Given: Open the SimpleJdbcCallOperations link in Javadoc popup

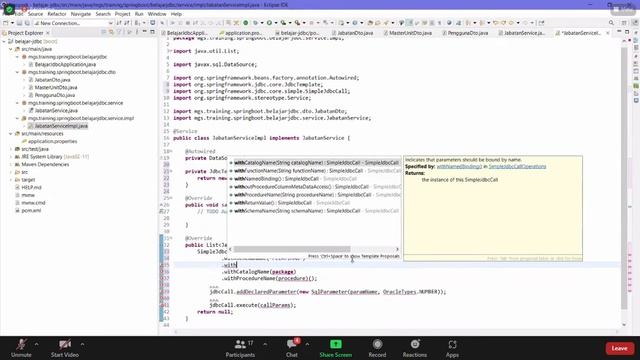Looking at the screenshot, I should pyautogui.click(x=517, y=167).
